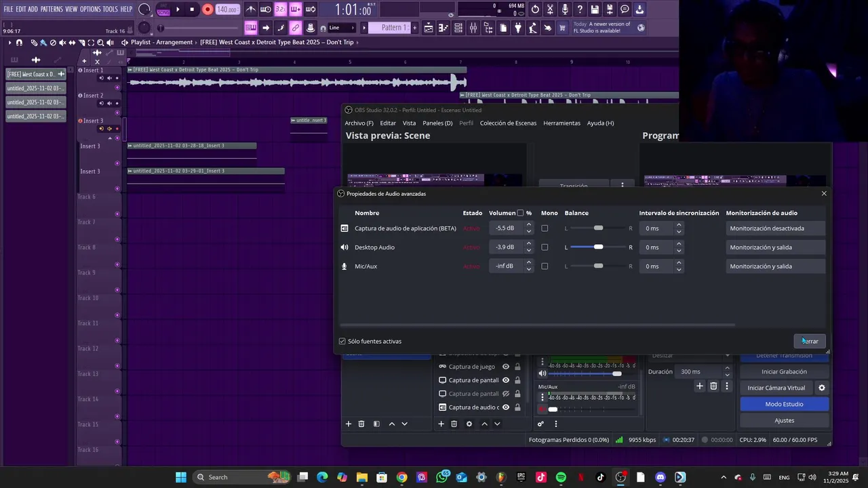Stop playback in FL Studio
The width and height of the screenshot is (868, 488).
tap(192, 9)
